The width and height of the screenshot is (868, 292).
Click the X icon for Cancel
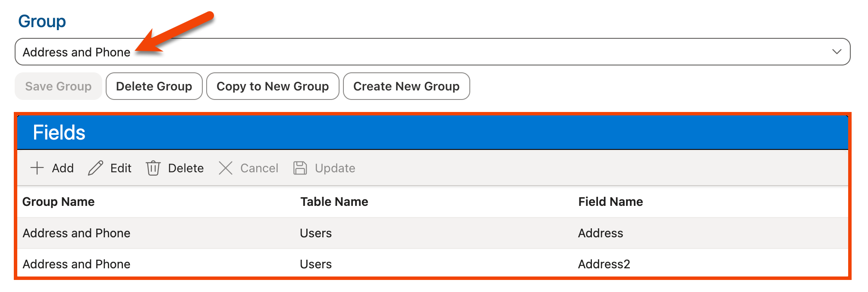click(225, 168)
